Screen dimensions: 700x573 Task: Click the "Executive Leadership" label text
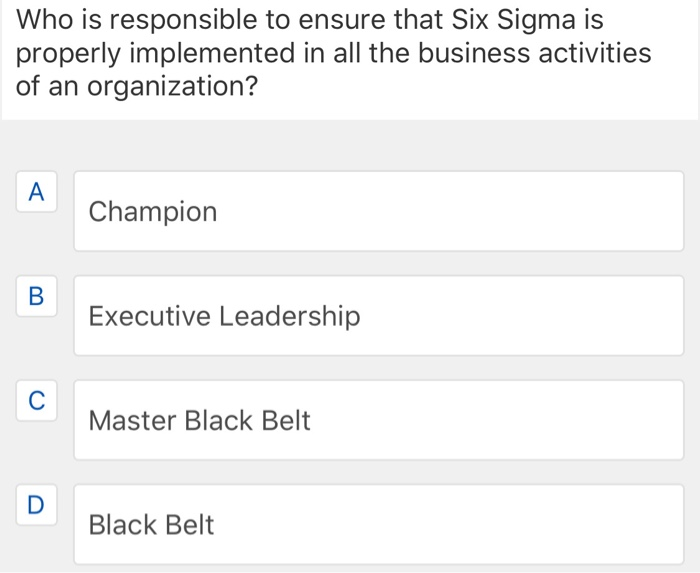224,317
